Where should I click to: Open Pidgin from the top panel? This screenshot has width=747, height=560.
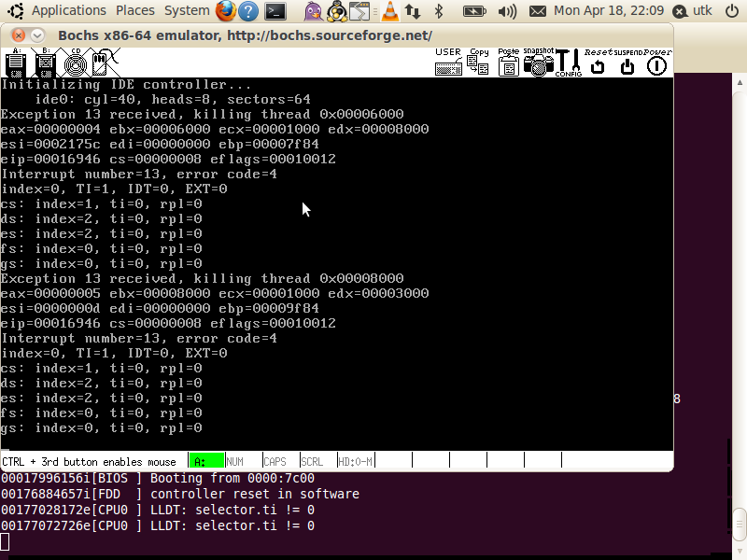pyautogui.click(x=313, y=11)
